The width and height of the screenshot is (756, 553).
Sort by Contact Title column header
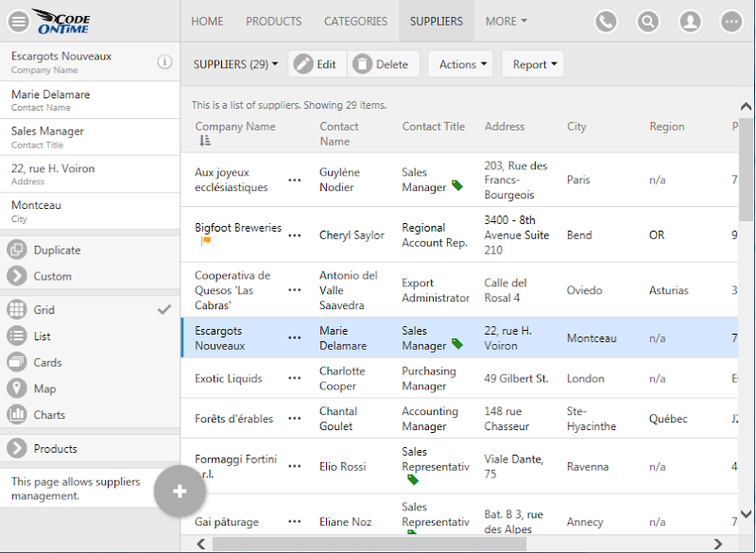pos(434,127)
